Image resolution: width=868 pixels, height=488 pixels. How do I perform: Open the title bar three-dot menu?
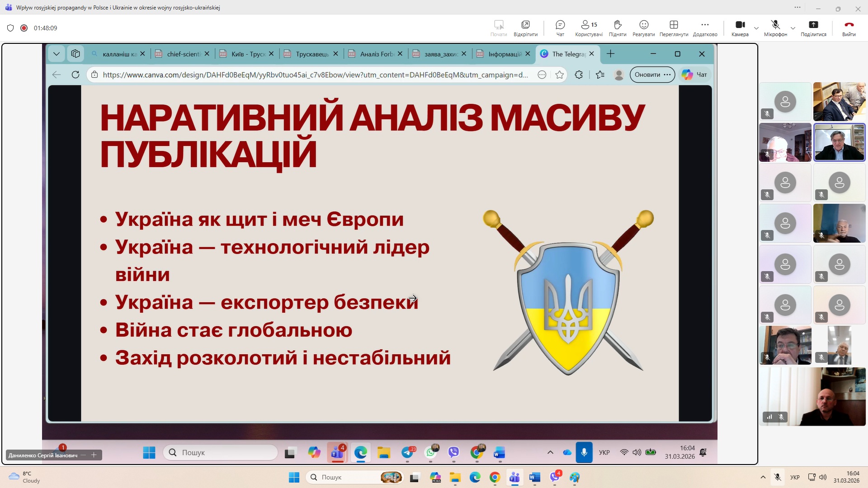pyautogui.click(x=797, y=8)
